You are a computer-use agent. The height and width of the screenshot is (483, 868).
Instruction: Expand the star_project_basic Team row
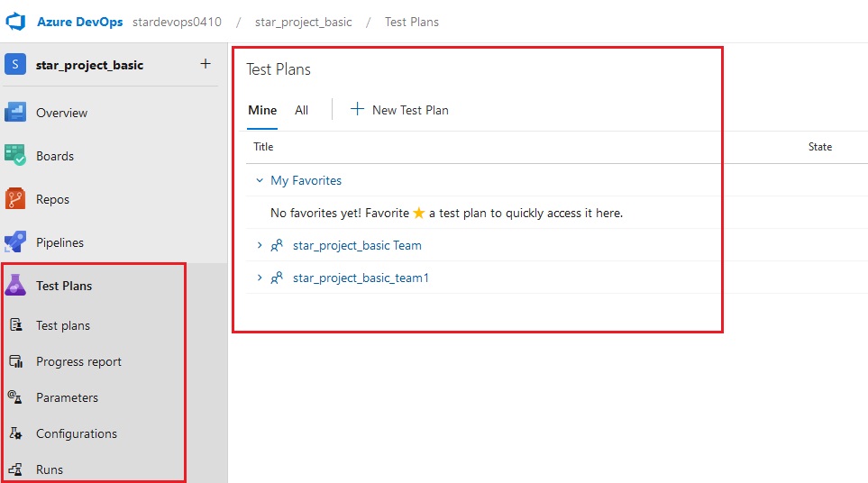coord(259,245)
